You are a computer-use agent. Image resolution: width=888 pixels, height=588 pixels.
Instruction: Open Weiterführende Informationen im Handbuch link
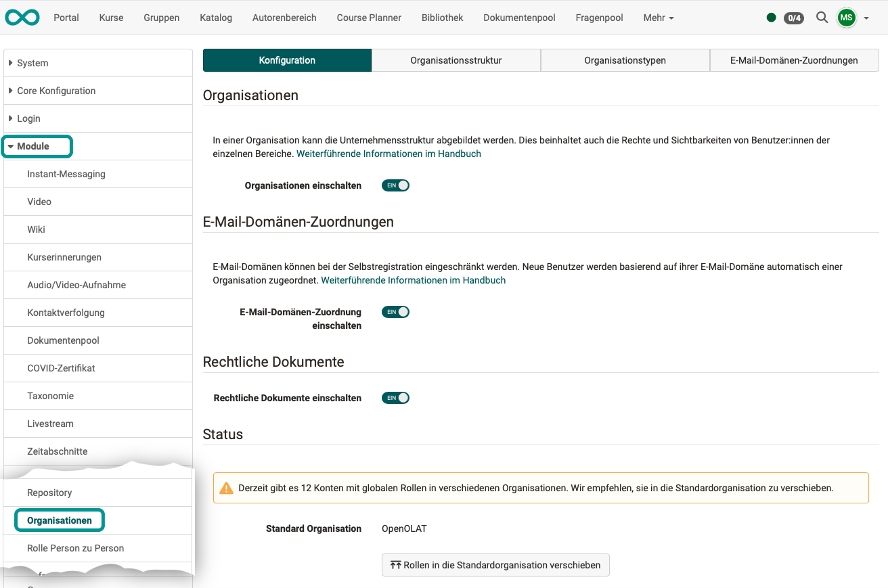click(388, 154)
